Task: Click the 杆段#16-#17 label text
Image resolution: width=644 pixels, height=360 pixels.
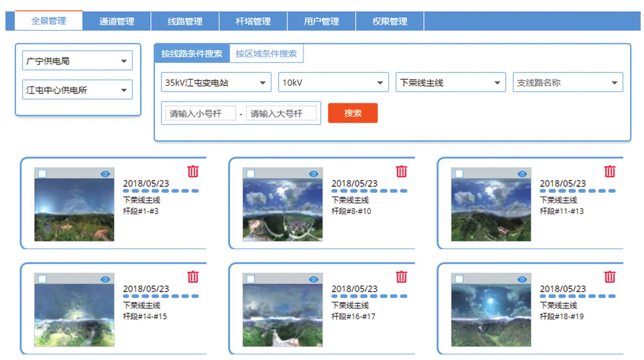Action: (x=353, y=316)
